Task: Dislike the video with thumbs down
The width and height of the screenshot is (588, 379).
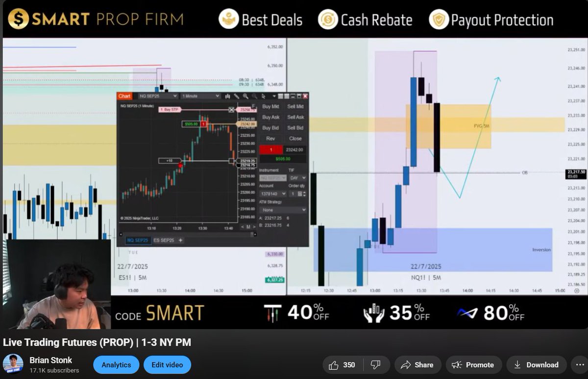Action: point(375,365)
